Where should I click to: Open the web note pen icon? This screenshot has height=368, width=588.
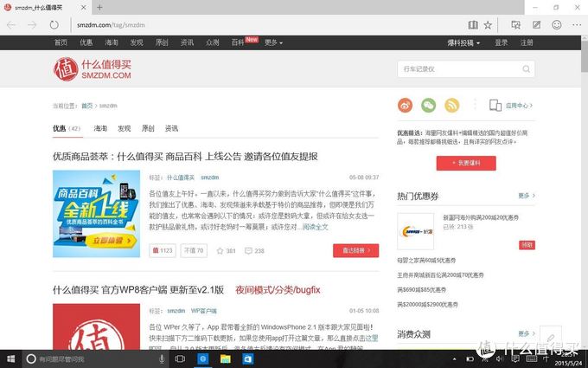537,25
